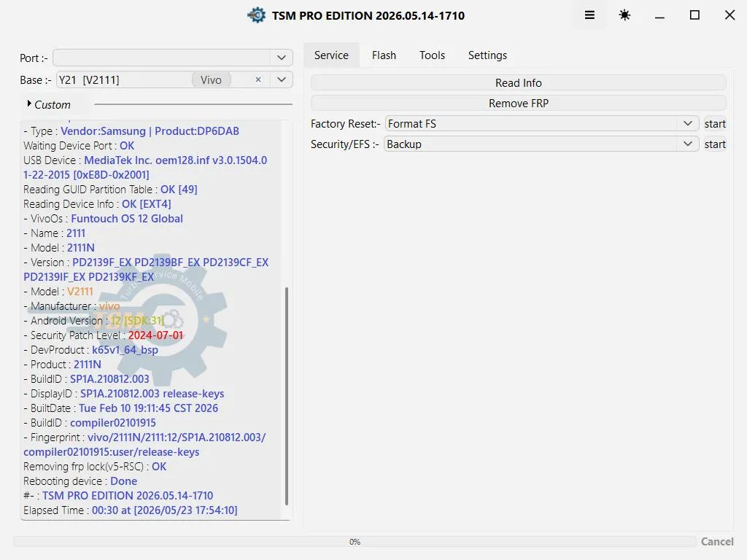
Task: Click 'SP1A.210812.003 release-keys' DisplayID value
Action: pos(152,394)
